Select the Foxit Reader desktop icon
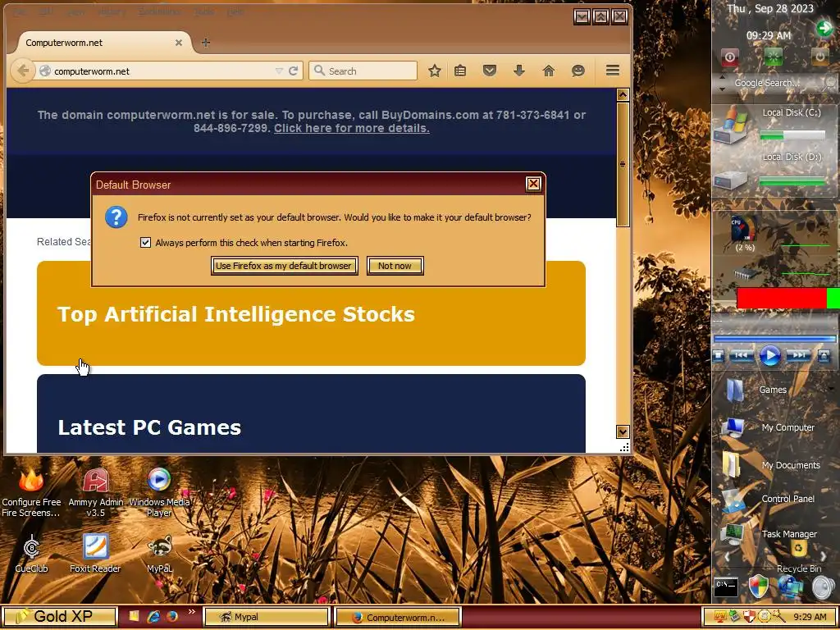This screenshot has width=840, height=630. [x=95, y=554]
